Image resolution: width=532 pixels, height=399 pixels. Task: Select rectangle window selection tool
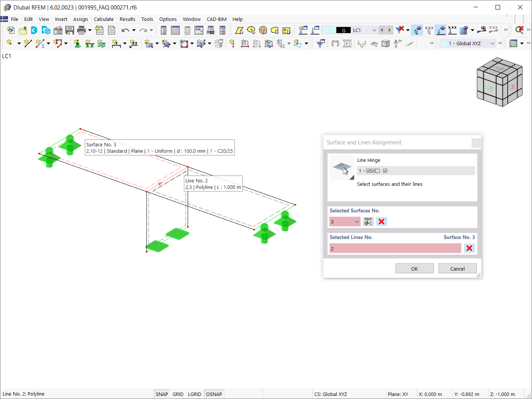point(239,30)
